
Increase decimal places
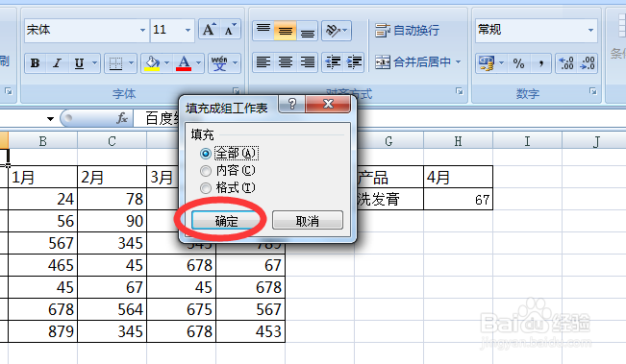click(x=566, y=63)
